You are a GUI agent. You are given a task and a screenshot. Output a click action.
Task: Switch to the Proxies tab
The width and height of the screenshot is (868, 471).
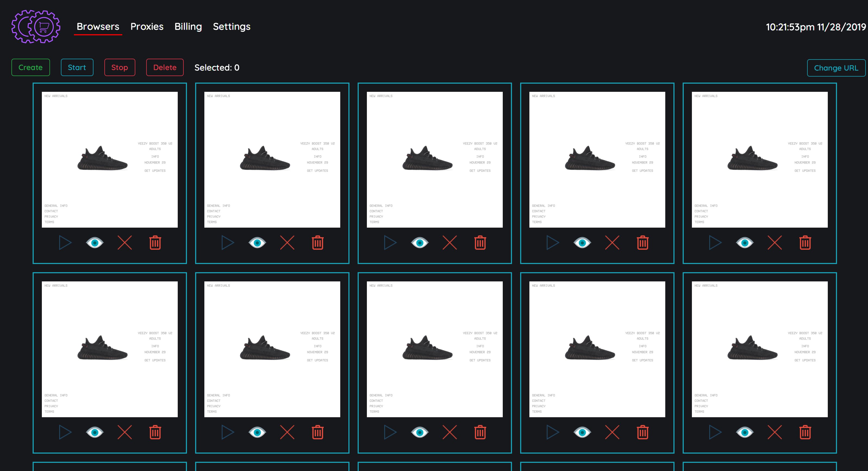[147, 27]
